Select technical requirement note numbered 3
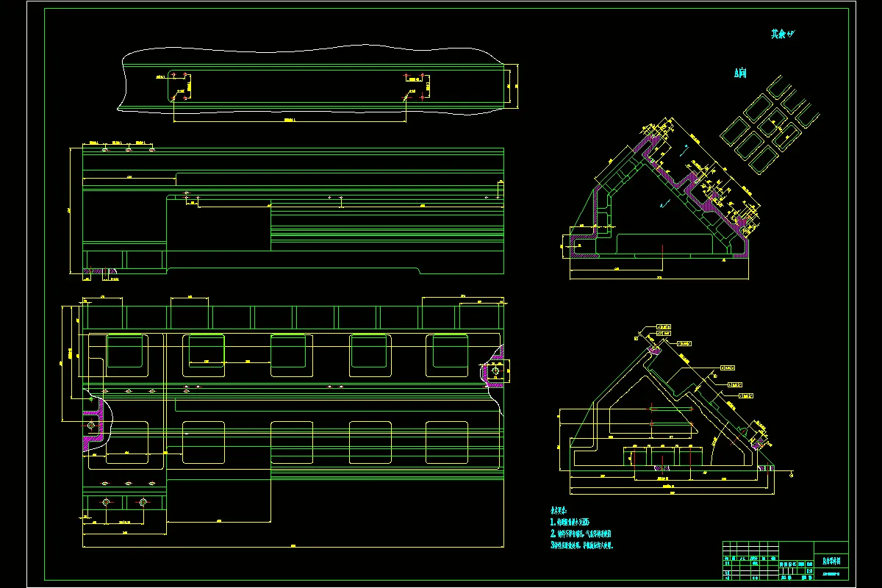 (581, 545)
